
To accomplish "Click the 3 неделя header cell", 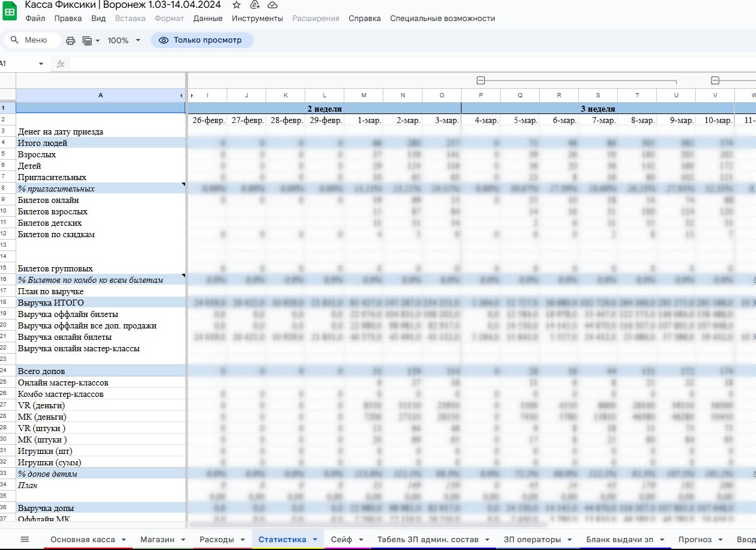I will (598, 109).
